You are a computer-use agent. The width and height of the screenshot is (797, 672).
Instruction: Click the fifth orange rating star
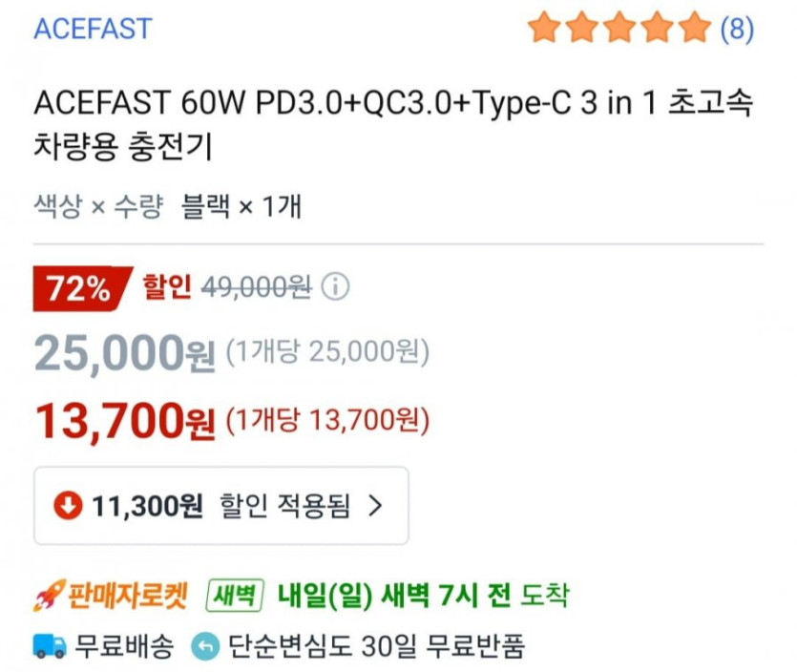[x=695, y=29]
